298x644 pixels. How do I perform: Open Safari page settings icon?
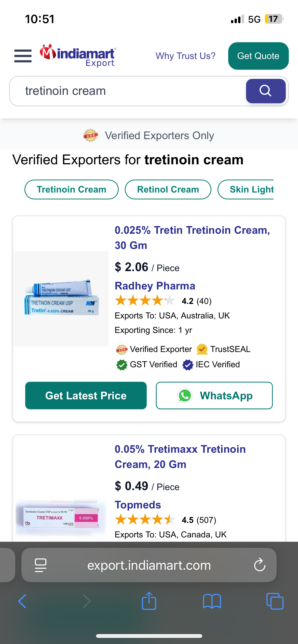(x=40, y=565)
